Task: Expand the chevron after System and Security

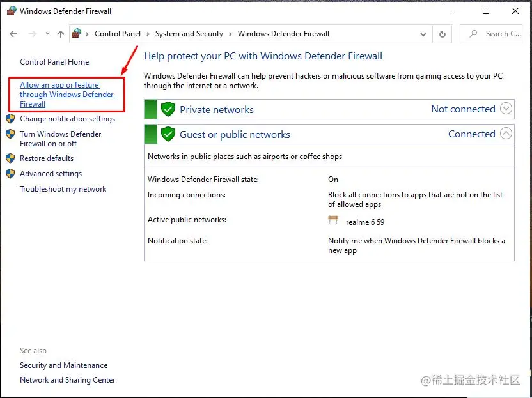Action: click(230, 34)
